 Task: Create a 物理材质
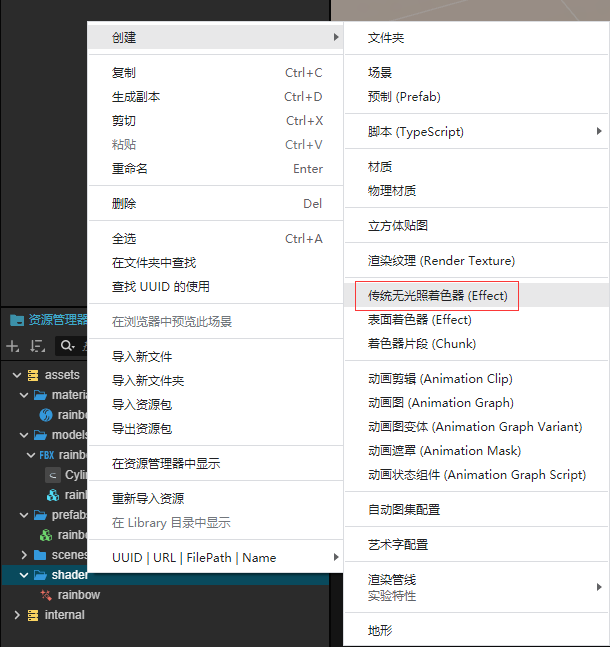coord(477,191)
